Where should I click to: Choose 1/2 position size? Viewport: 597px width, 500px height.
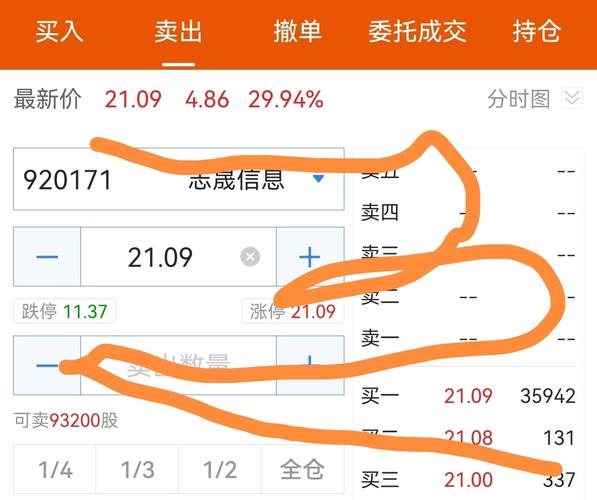coord(220,469)
